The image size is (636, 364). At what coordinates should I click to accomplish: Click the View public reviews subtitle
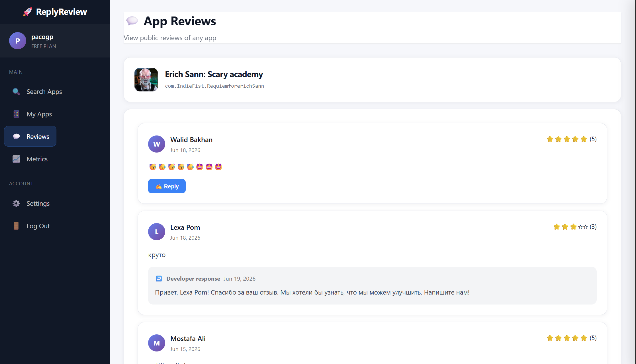tap(170, 38)
